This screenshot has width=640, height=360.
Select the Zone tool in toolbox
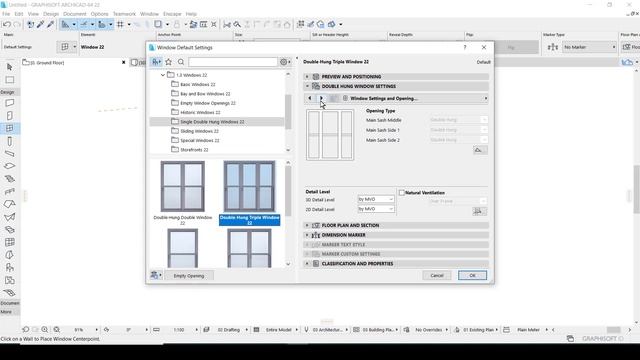pyautogui.click(x=10, y=280)
